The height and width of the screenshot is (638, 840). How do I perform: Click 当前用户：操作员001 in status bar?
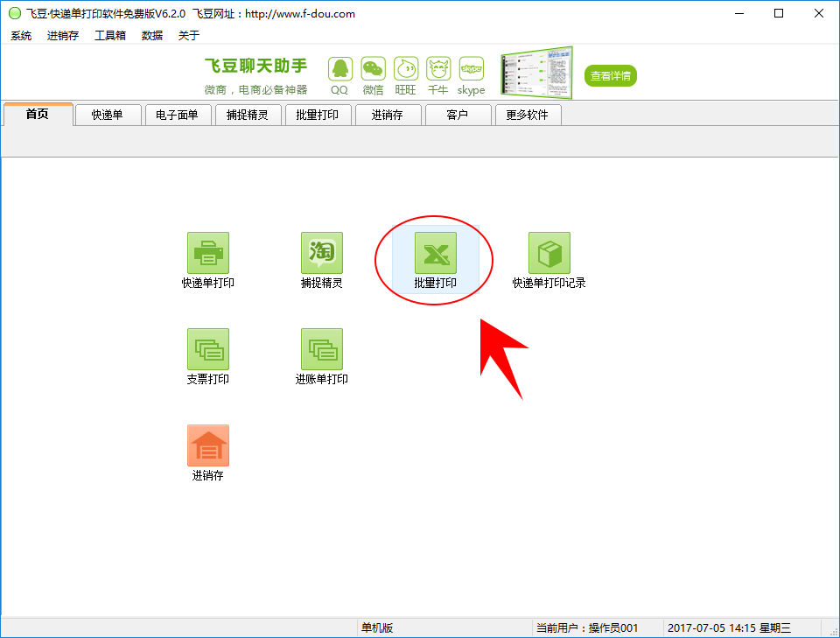pyautogui.click(x=587, y=627)
